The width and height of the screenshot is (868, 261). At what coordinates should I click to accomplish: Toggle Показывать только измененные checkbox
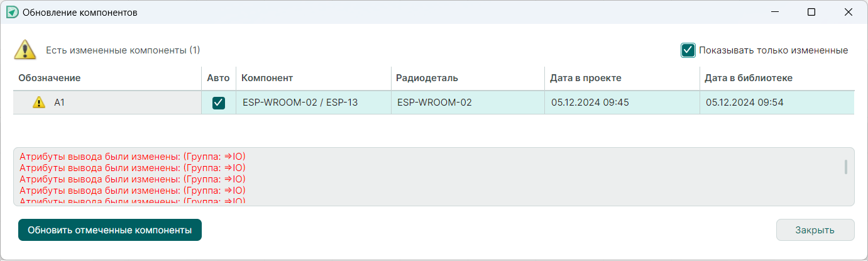[688, 50]
